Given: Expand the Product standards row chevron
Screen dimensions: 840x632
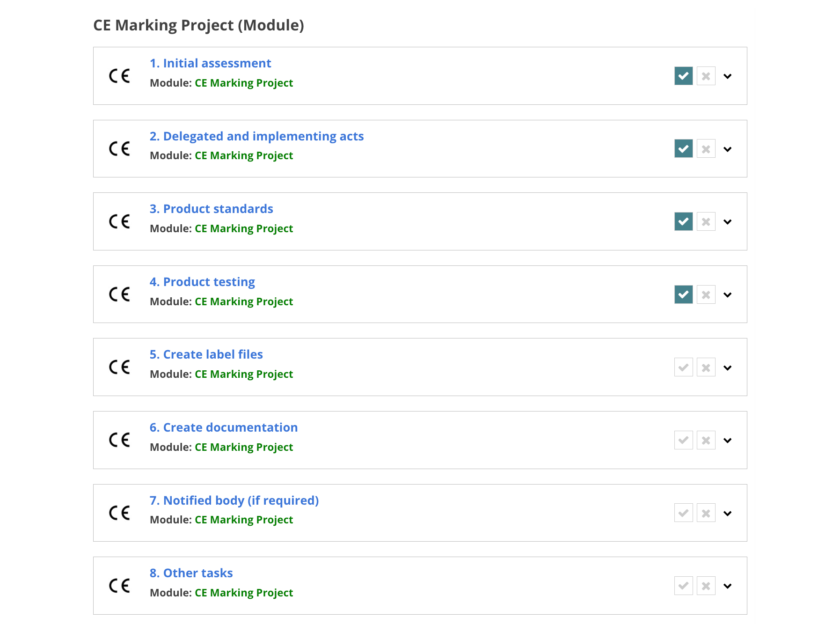Looking at the screenshot, I should coord(728,222).
